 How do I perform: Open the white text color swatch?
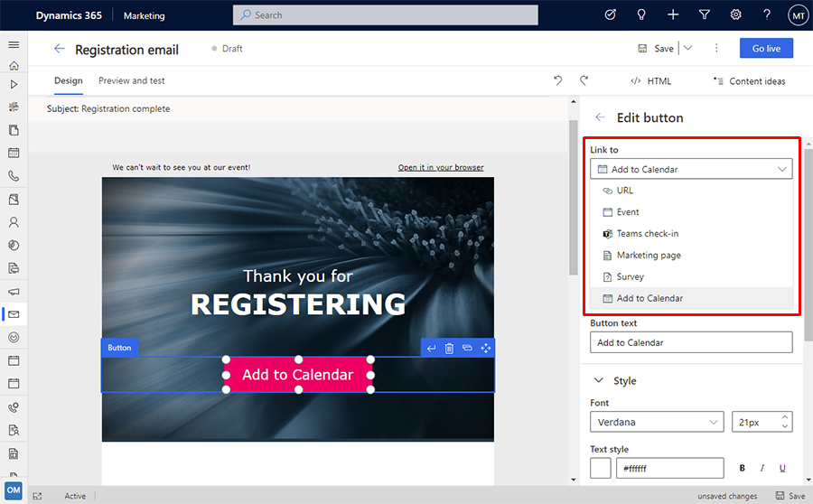[601, 468]
